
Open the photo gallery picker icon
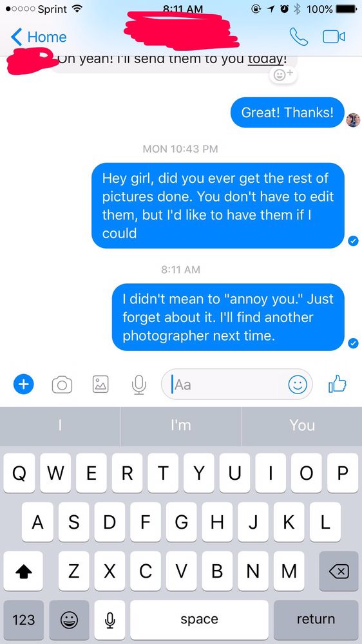pyautogui.click(x=100, y=384)
